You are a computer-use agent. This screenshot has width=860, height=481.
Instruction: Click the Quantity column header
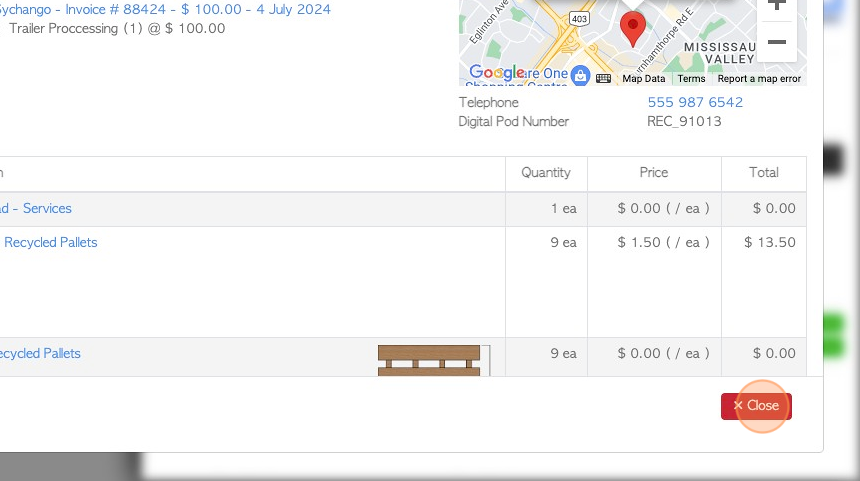point(546,172)
